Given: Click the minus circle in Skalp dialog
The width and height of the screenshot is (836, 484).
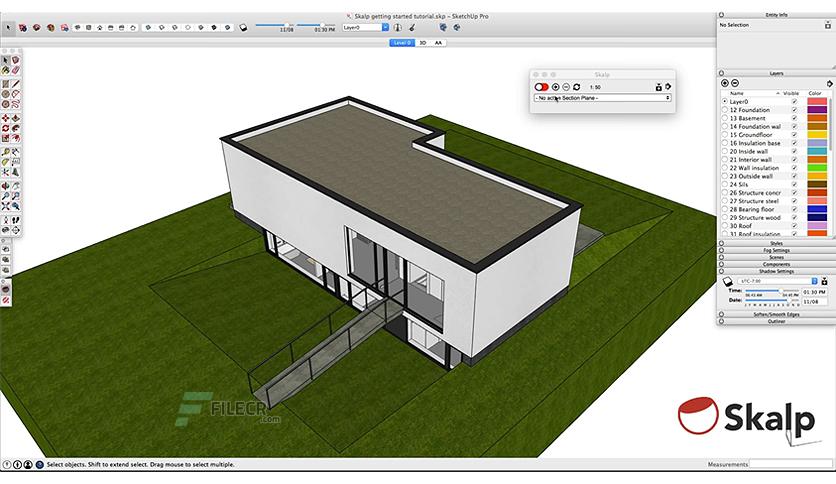Looking at the screenshot, I should tap(566, 87).
